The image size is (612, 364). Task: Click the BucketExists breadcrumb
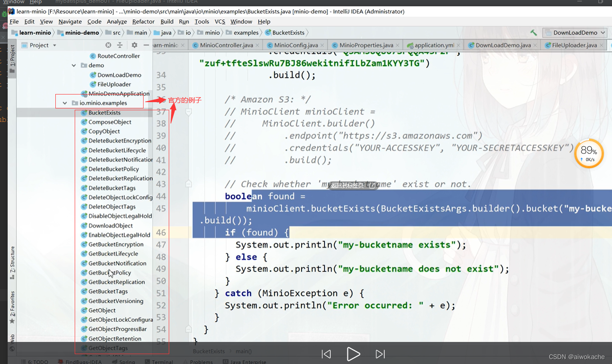pyautogui.click(x=285, y=32)
